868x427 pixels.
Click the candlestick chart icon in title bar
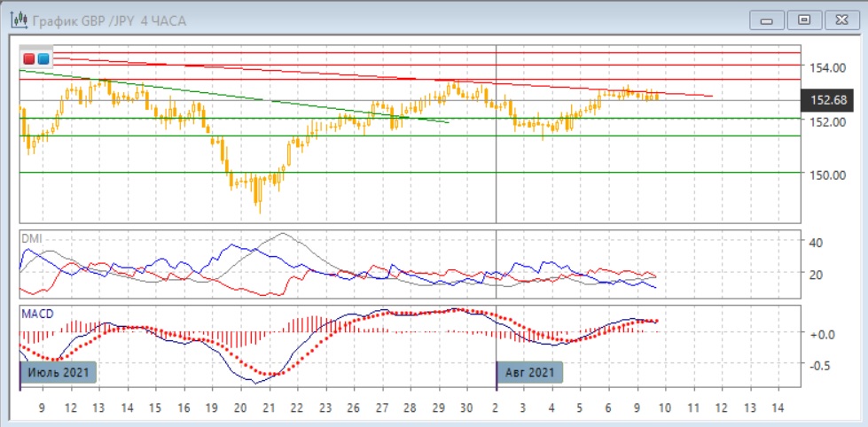click(17, 19)
